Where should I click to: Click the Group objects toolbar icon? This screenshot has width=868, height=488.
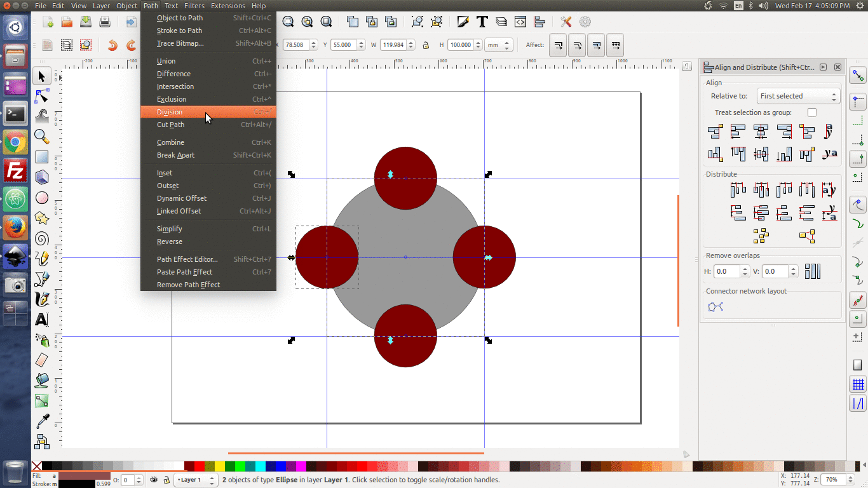[x=417, y=22]
